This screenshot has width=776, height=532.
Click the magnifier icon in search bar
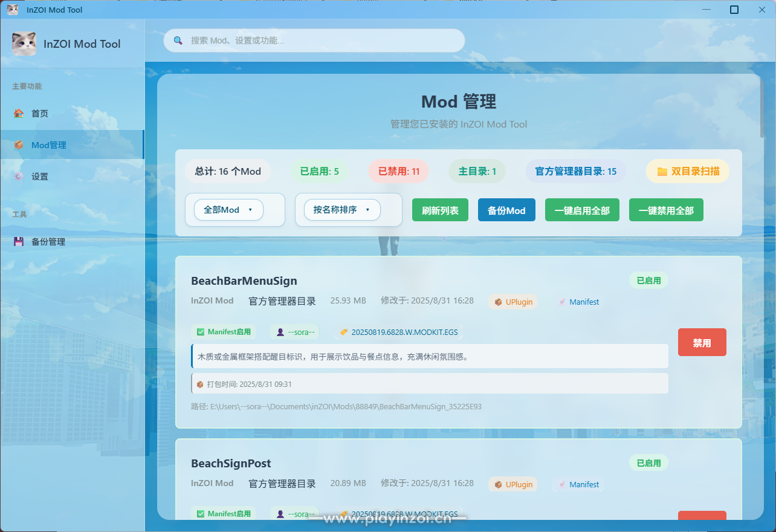178,41
